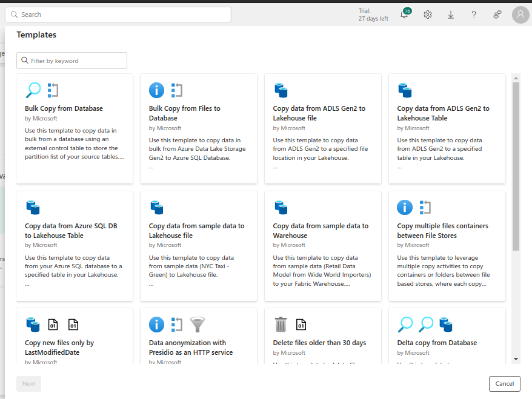Focus the Filter by keyword field
This screenshot has width=532, height=399.
pos(76,61)
